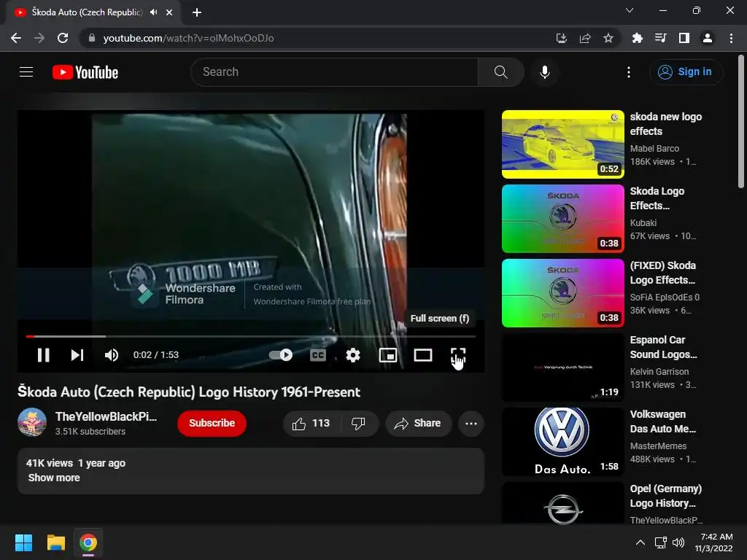The height and width of the screenshot is (560, 747).
Task: Turn on closed captions (CC)
Action: point(318,355)
